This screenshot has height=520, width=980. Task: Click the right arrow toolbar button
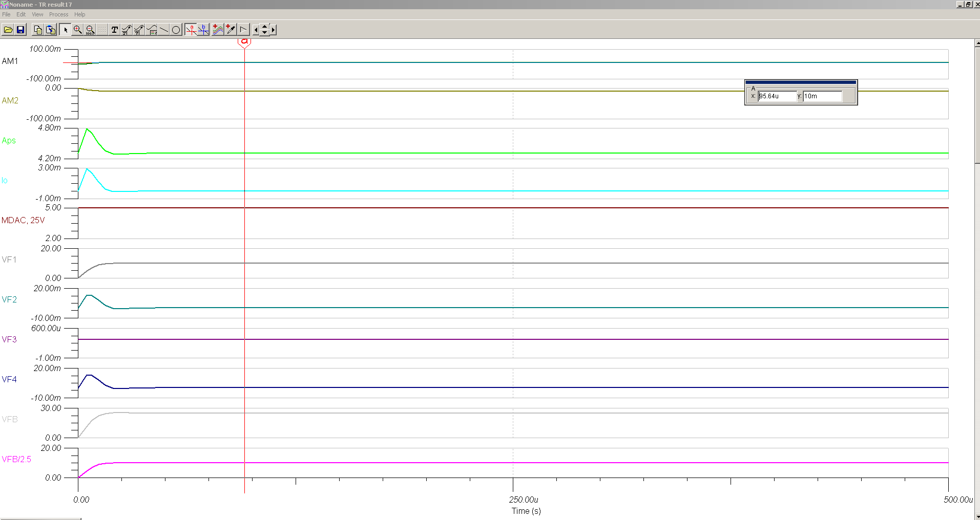(273, 30)
